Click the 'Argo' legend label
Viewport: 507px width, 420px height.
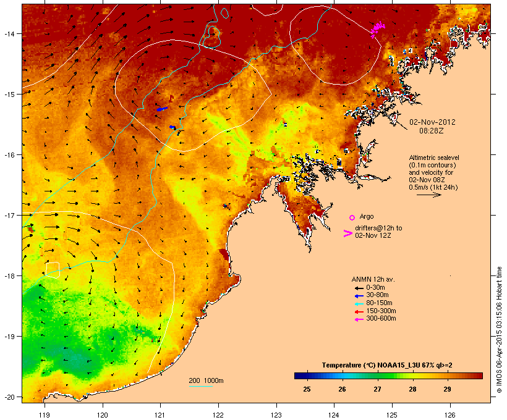(x=367, y=216)
